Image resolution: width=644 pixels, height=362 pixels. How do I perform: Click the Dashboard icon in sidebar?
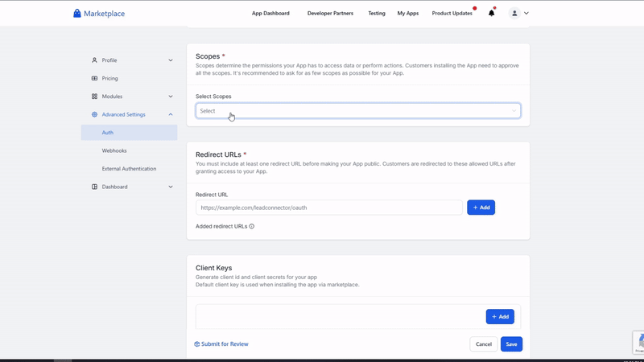coord(94,187)
